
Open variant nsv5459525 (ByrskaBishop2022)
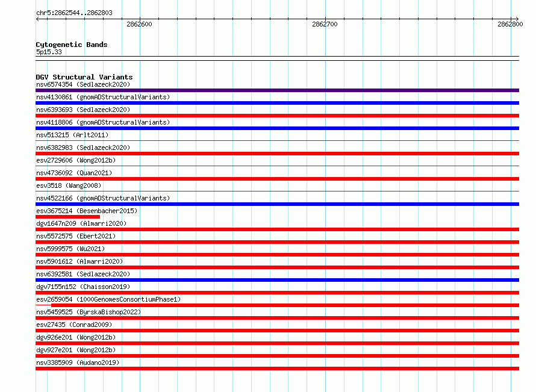(89, 312)
